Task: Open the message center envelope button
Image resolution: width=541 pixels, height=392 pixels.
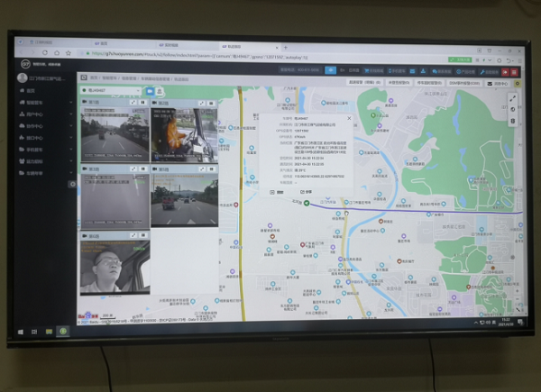Action: pos(497,84)
